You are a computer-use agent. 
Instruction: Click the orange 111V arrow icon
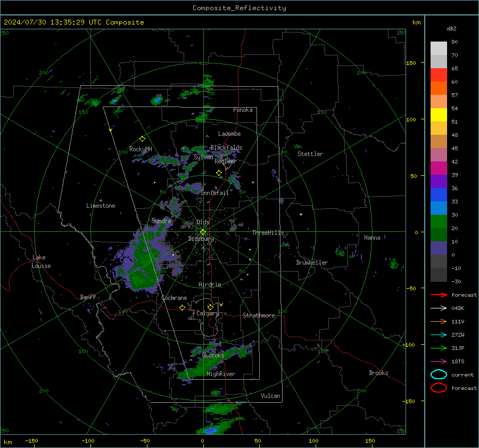point(439,321)
